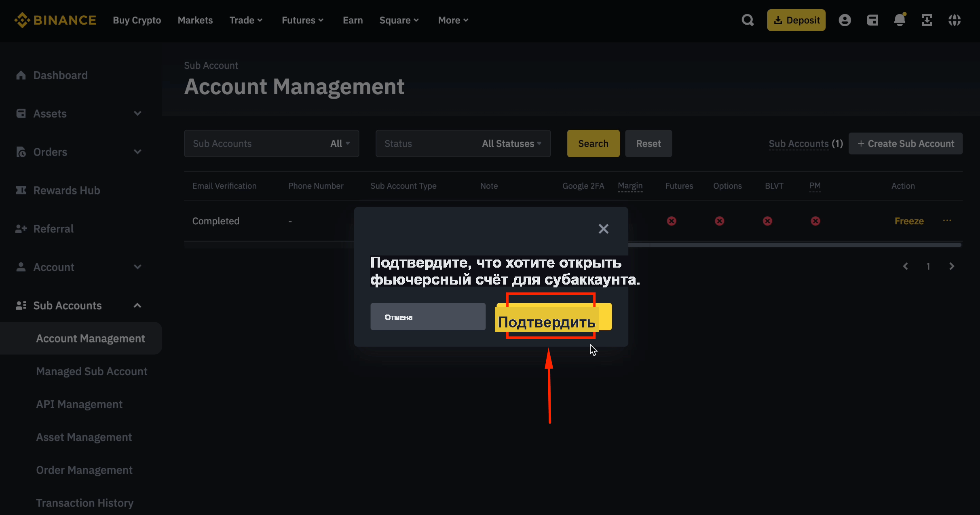This screenshot has width=980, height=515.
Task: Select Transaction History in sidebar
Action: pos(84,503)
